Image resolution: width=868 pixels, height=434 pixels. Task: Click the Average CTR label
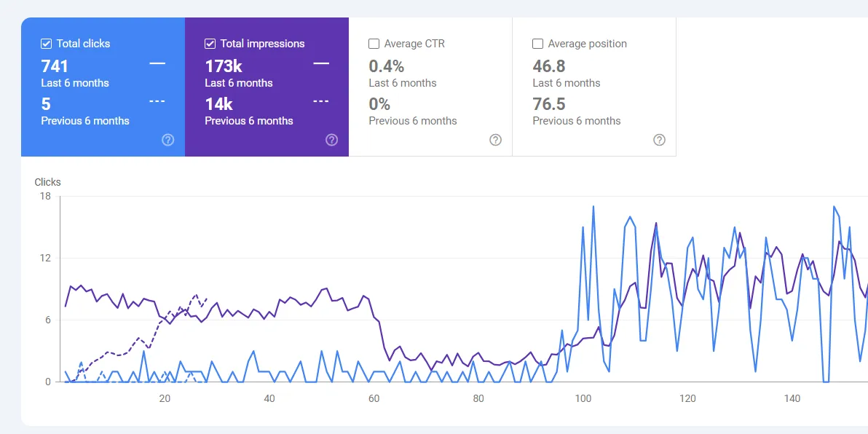[414, 44]
